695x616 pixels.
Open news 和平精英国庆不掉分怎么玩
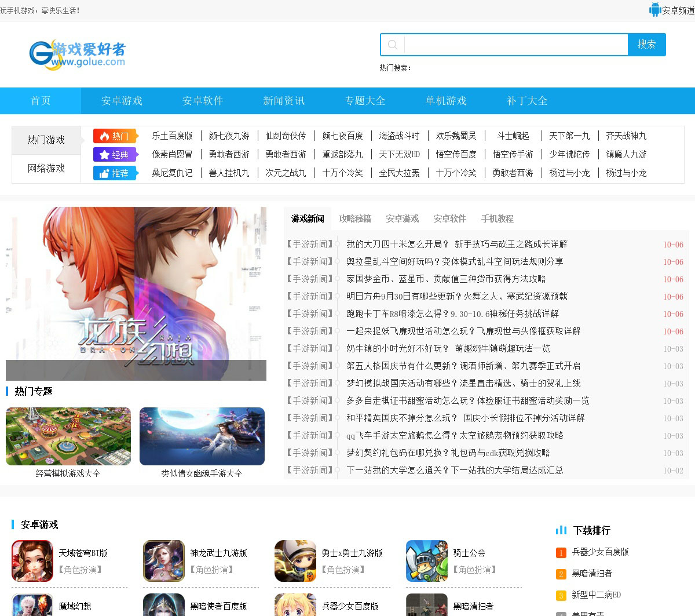click(466, 418)
